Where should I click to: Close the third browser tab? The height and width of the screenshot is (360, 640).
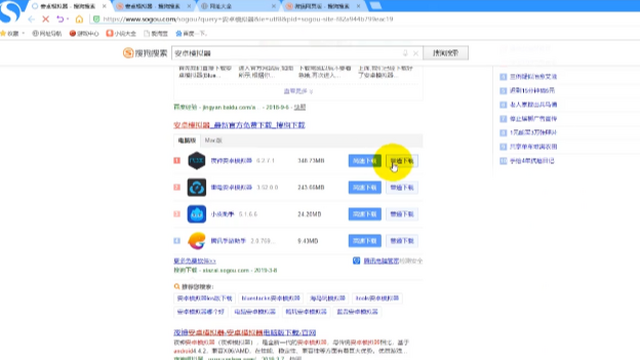pyautogui.click(x=274, y=6)
